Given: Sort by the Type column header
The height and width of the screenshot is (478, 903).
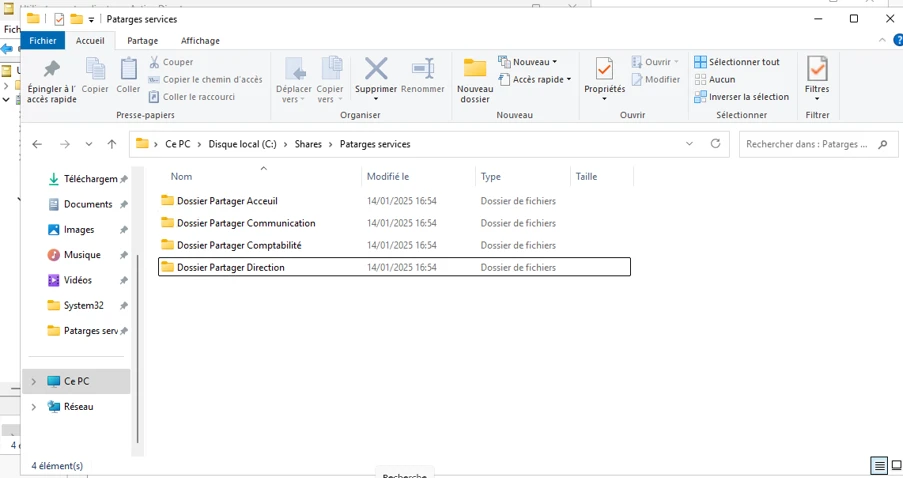Looking at the screenshot, I should [x=491, y=177].
